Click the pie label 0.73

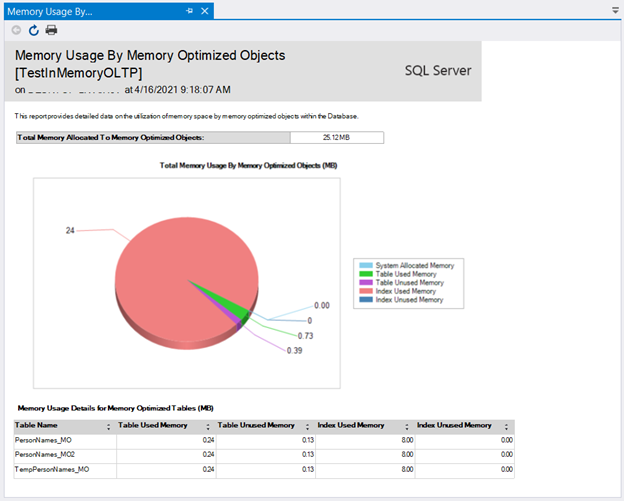click(306, 336)
